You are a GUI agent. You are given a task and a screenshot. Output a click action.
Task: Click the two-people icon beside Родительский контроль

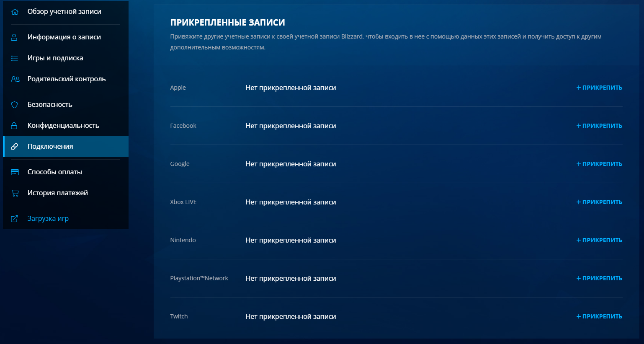pyautogui.click(x=15, y=79)
